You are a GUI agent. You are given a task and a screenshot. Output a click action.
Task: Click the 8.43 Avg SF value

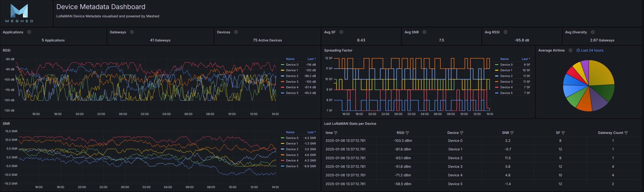point(361,40)
